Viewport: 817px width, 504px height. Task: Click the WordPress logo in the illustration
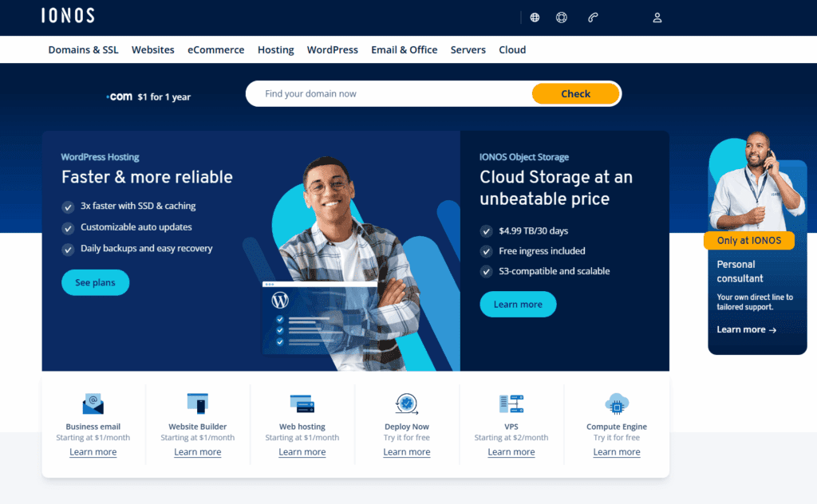click(x=280, y=301)
